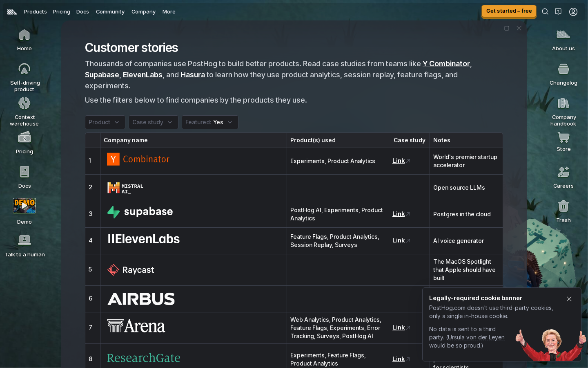Open the Pricing menu item
588x368 pixels.
click(61, 11)
